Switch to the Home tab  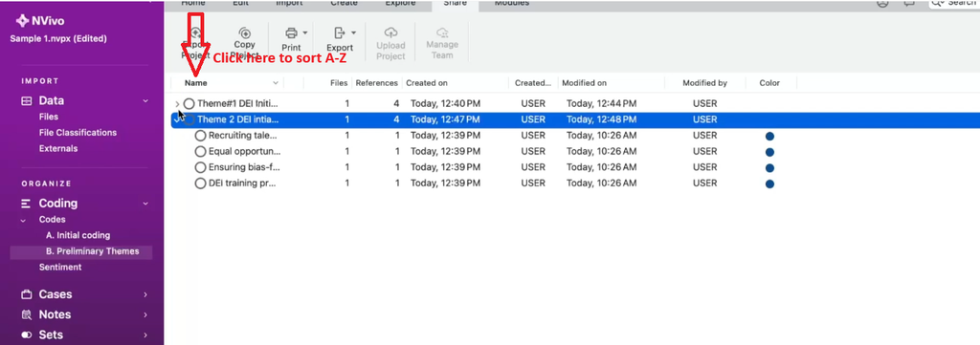pyautogui.click(x=193, y=3)
